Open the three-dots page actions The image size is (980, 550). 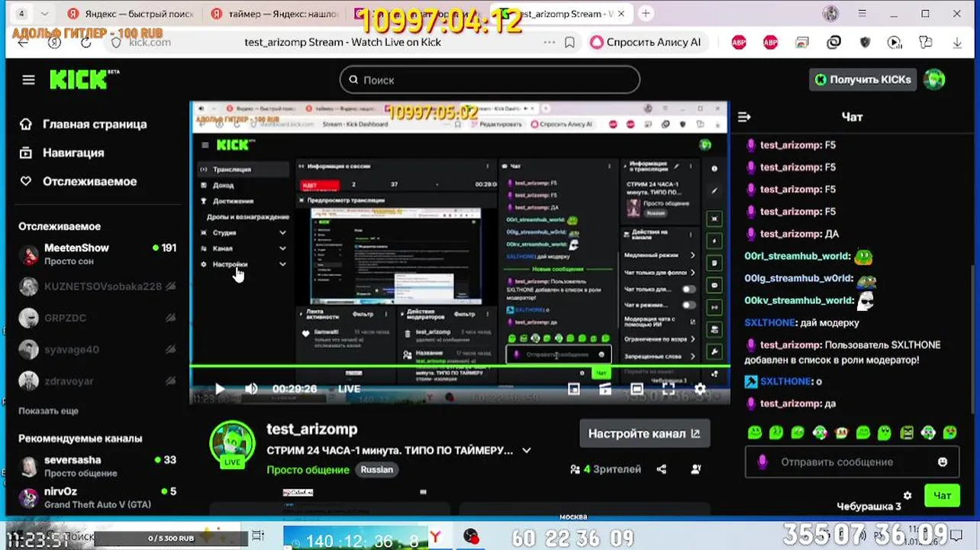549,43
